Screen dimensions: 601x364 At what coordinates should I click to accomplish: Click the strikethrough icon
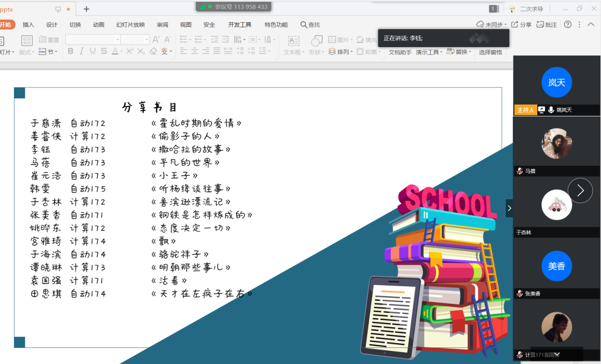pos(104,51)
